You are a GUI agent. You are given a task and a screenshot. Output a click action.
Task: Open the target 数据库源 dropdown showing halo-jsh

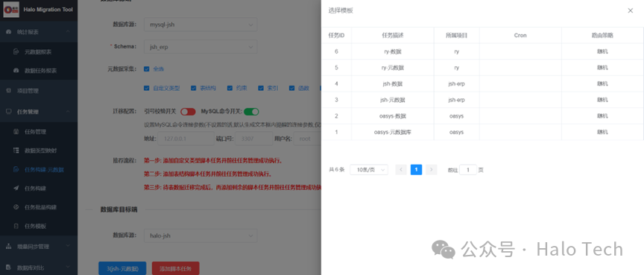[201, 236]
